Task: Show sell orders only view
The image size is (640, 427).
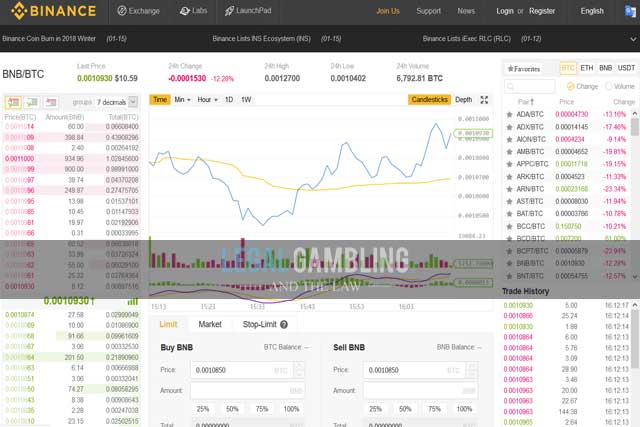Action: point(51,102)
